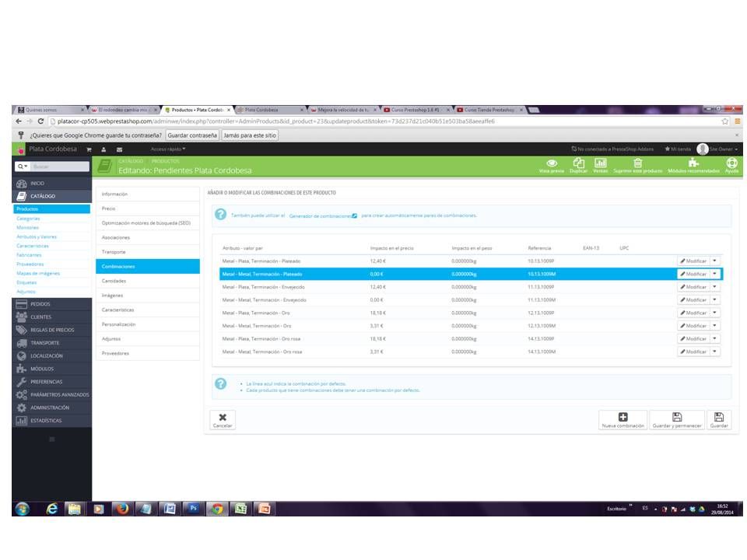The height and width of the screenshot is (560, 747).
Task: Switch to the Plata Cordobesa browser tab
Action: pos(268,110)
